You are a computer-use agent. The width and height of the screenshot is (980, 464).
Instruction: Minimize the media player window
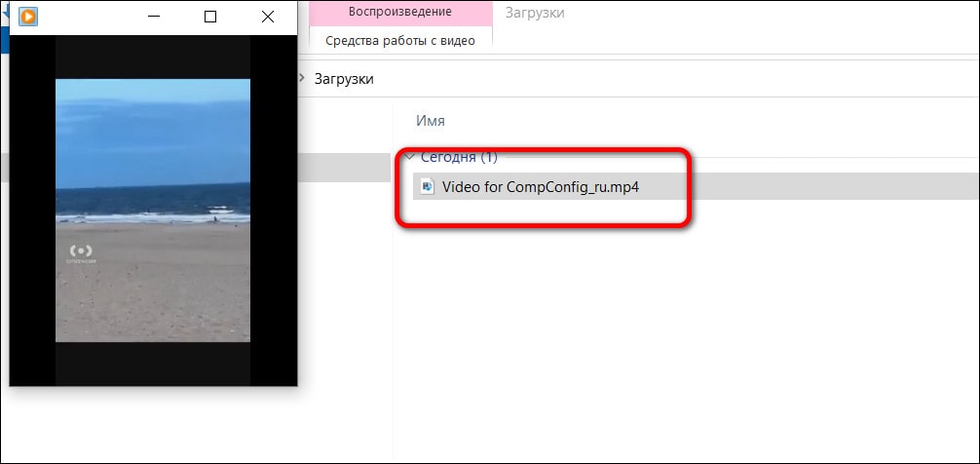coord(154,17)
